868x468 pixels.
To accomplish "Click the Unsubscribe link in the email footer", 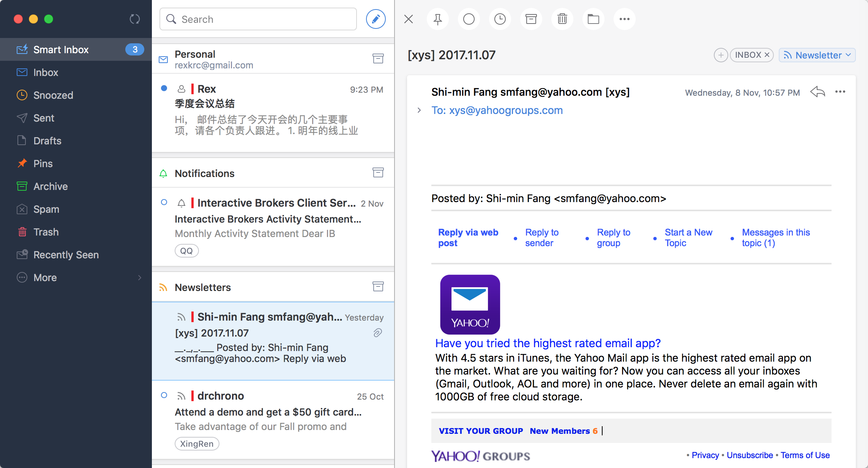I will point(750,455).
